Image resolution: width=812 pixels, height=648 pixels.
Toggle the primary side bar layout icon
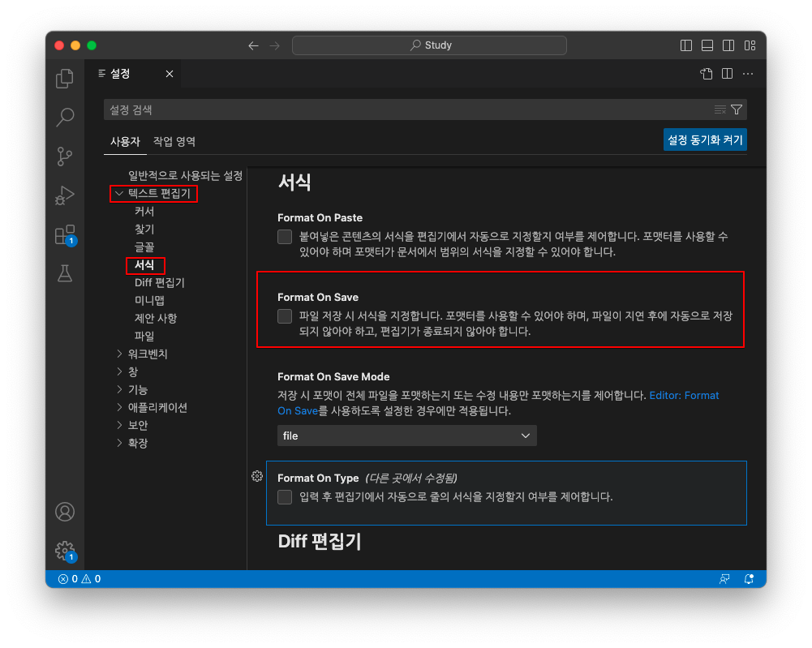[686, 45]
